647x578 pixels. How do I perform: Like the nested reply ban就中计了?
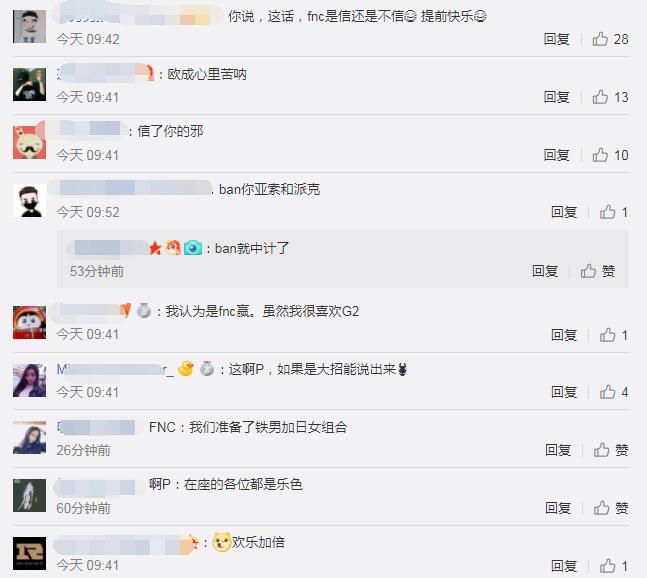tap(588, 271)
